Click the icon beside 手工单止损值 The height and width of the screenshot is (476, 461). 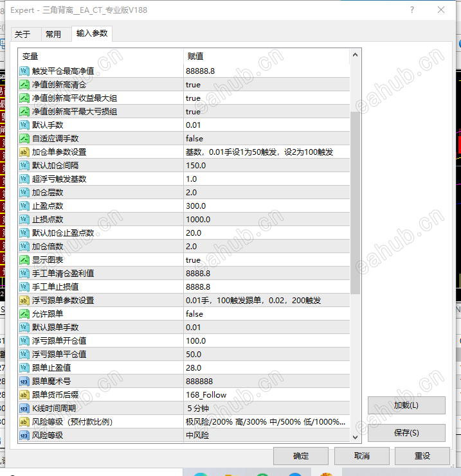(24, 287)
